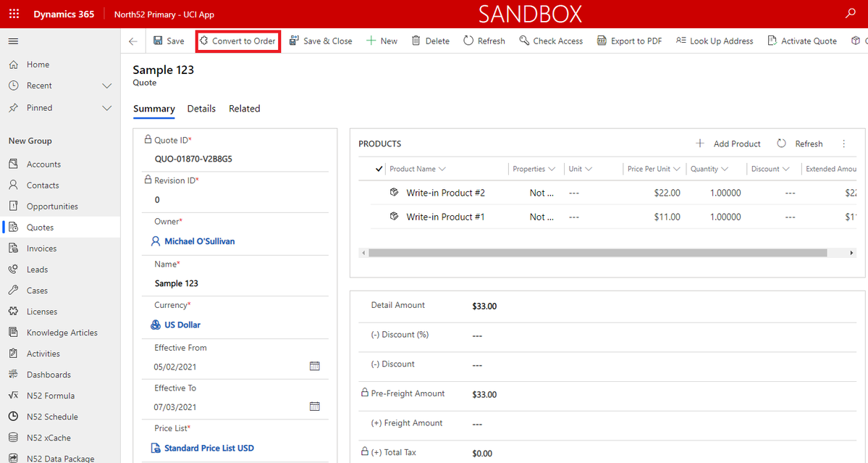Open Effective From calendar picker

(x=314, y=366)
